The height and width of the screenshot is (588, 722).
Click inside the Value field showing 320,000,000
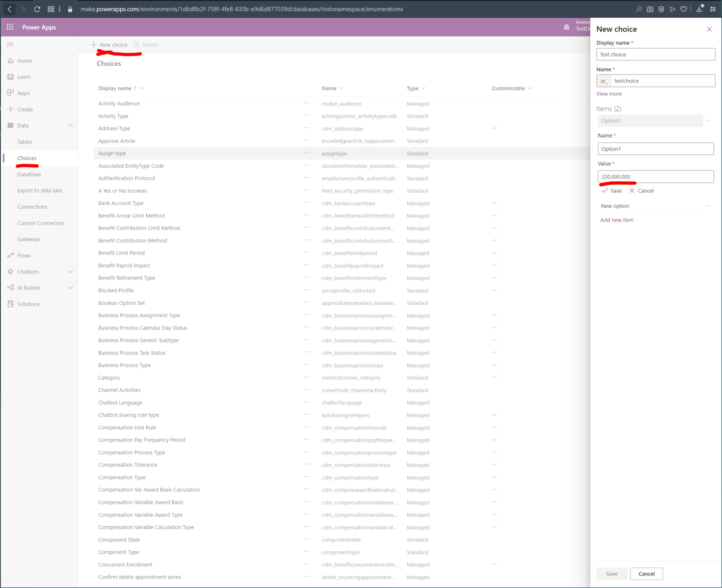pyautogui.click(x=655, y=176)
